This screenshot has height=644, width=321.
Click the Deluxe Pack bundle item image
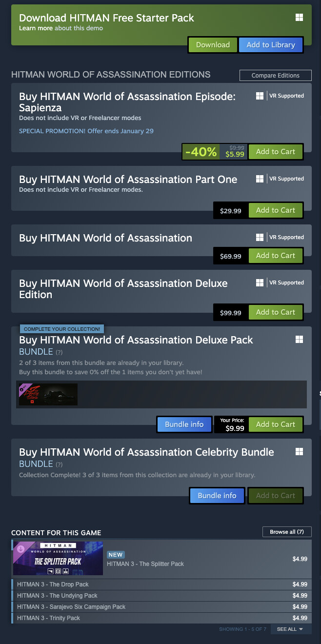48,394
